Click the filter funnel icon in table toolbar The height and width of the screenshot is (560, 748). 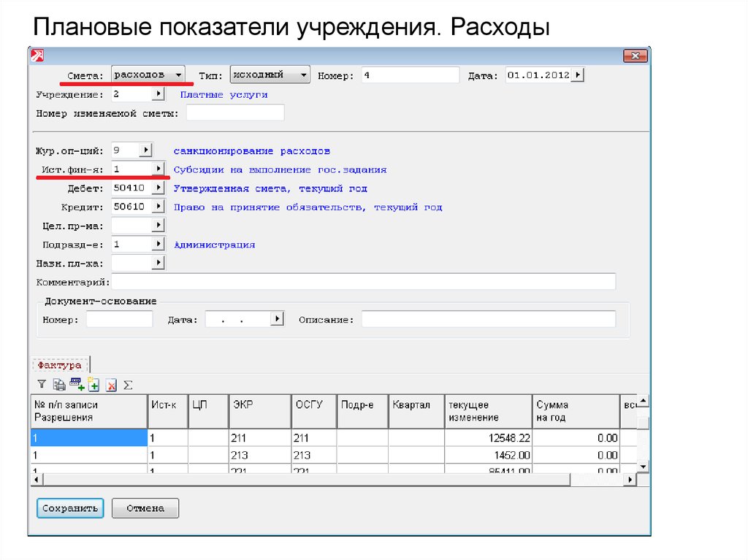click(42, 384)
